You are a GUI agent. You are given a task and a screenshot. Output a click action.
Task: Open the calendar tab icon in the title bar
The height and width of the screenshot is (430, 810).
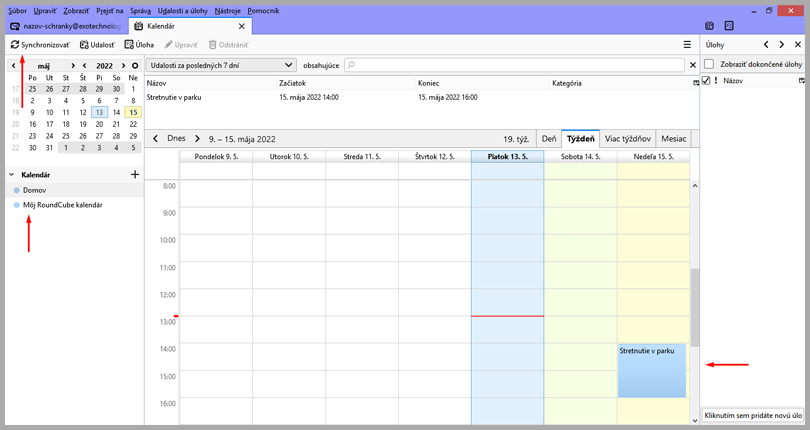point(709,25)
